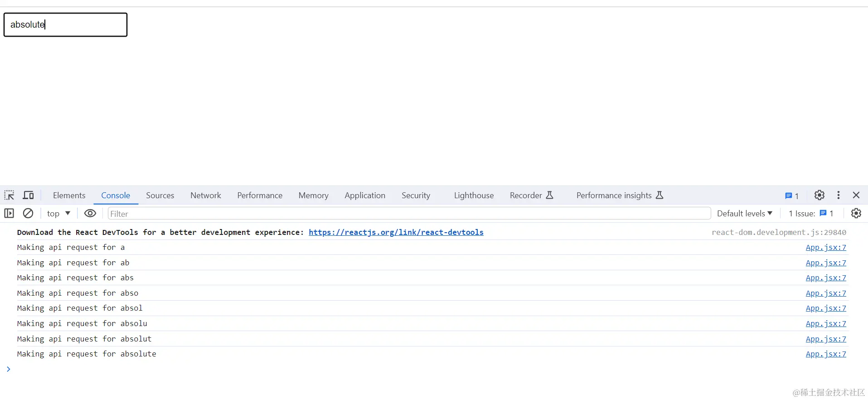Activate the inspect element picker icon
Viewport: 868px width, 400px height.
point(9,195)
